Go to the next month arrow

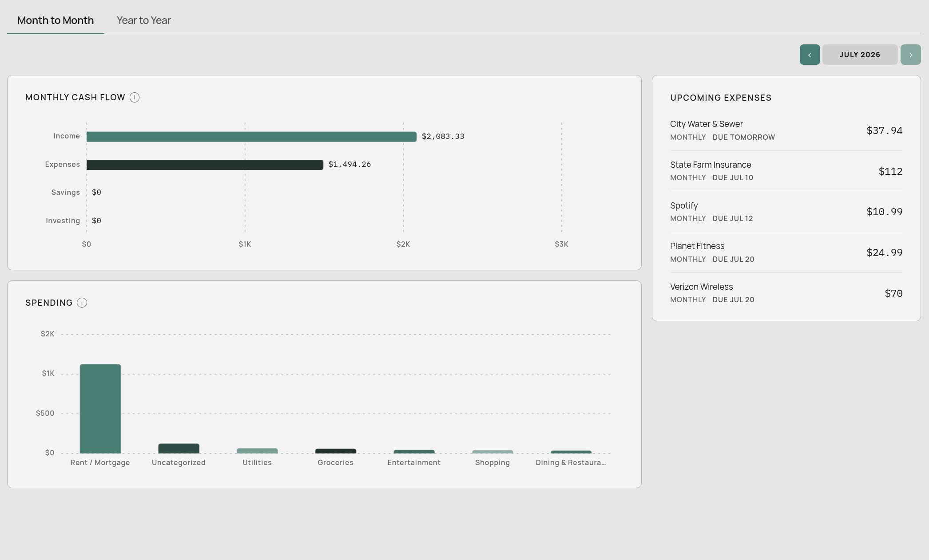910,55
